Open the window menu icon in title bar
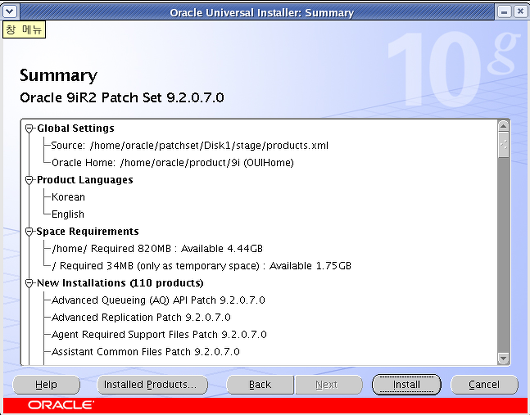Image resolution: width=530 pixels, height=415 pixels. click(x=9, y=12)
